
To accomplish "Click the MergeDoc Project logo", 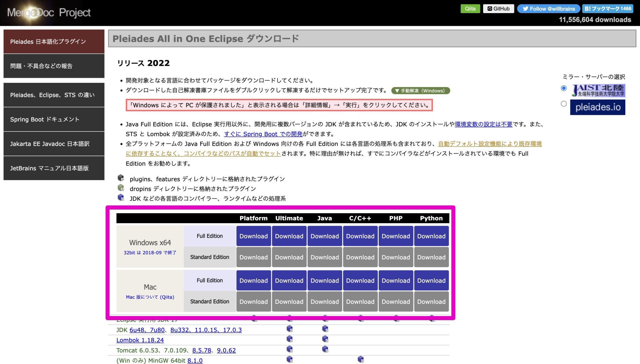I will click(x=48, y=12).
